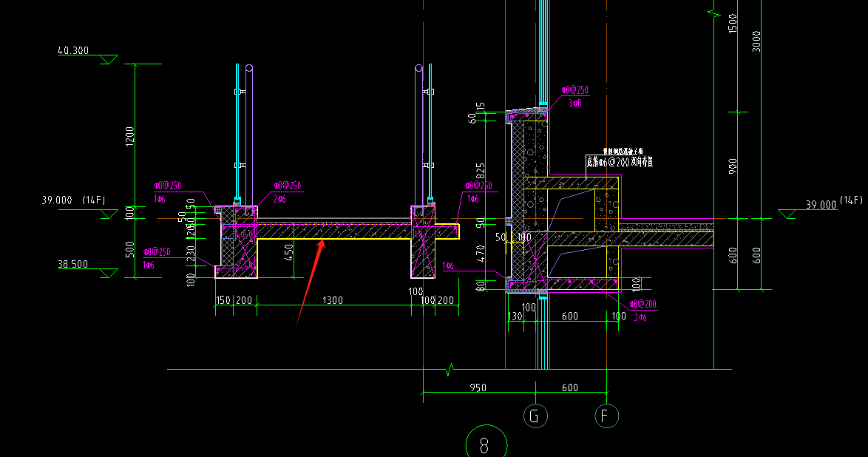Click the 150 horizontal dimension text
868x457 pixels.
click(x=223, y=300)
